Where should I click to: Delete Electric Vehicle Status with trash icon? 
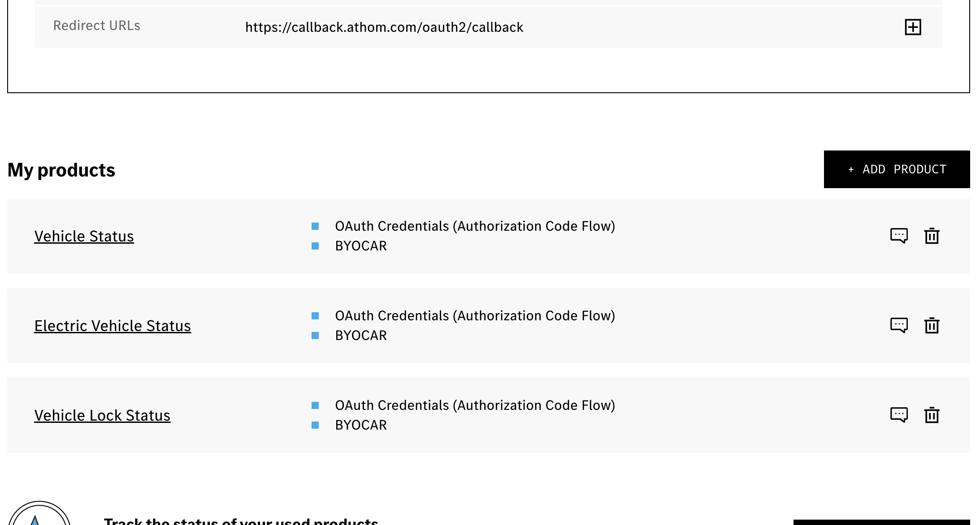932,325
